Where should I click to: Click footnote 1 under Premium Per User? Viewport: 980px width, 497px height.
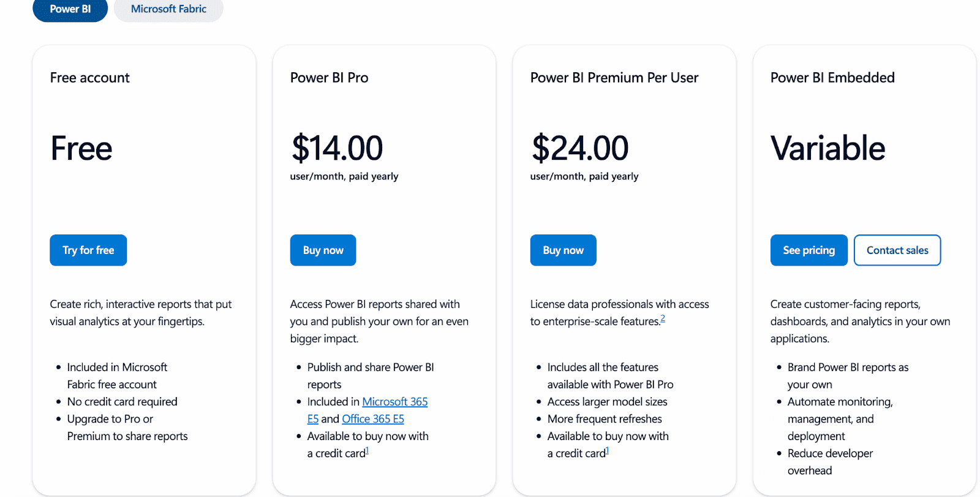[x=607, y=450]
